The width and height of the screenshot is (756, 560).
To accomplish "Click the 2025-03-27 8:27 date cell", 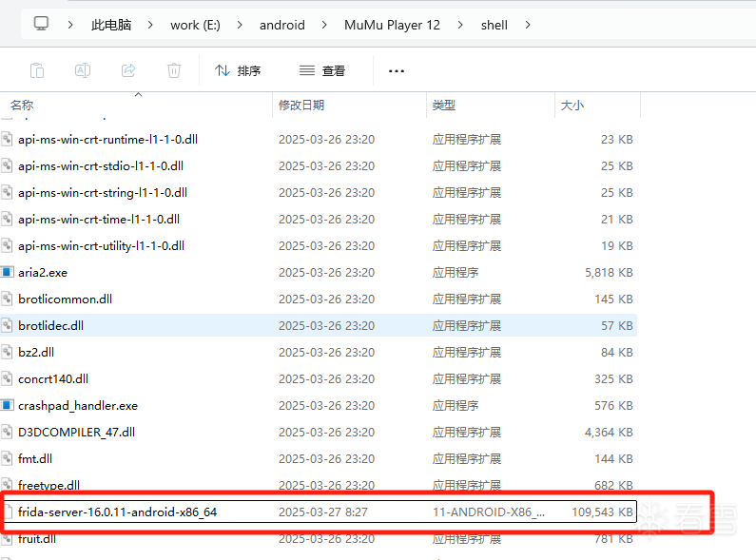I will coord(323,512).
